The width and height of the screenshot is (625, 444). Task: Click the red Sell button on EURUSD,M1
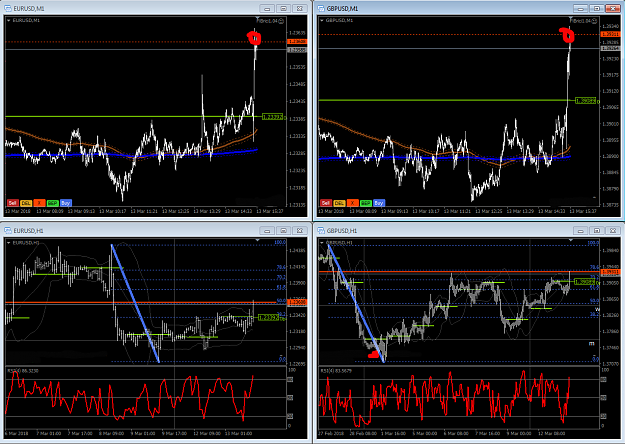click(12, 203)
